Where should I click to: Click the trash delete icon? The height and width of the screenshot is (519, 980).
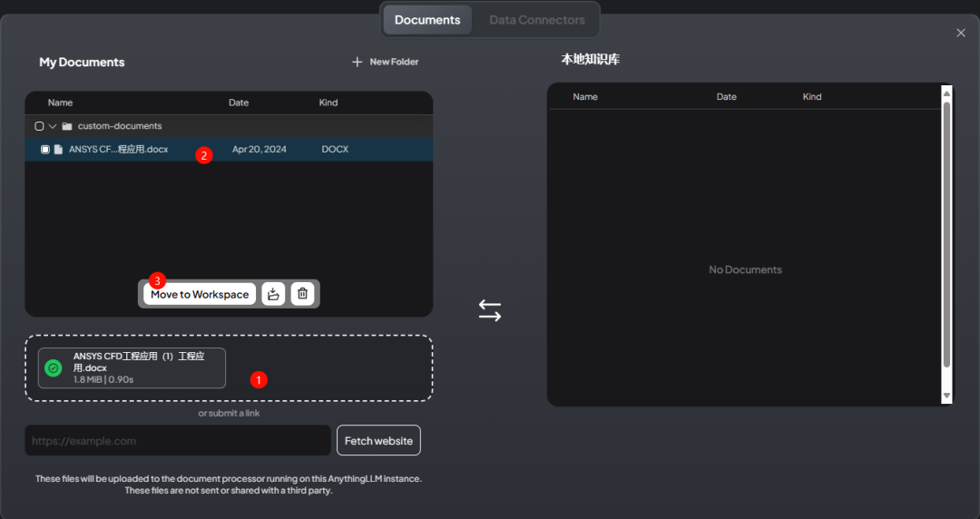point(303,294)
